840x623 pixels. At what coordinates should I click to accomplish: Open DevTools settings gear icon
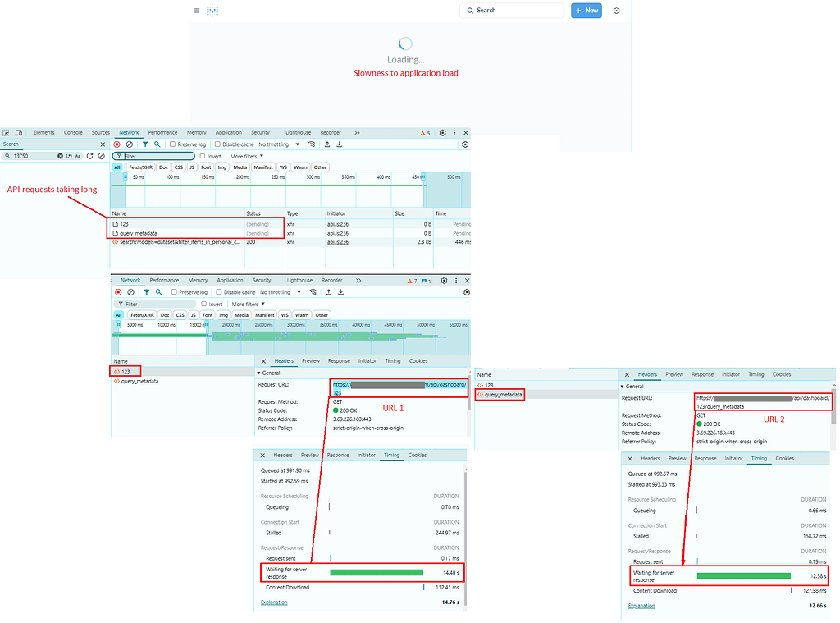coord(441,132)
